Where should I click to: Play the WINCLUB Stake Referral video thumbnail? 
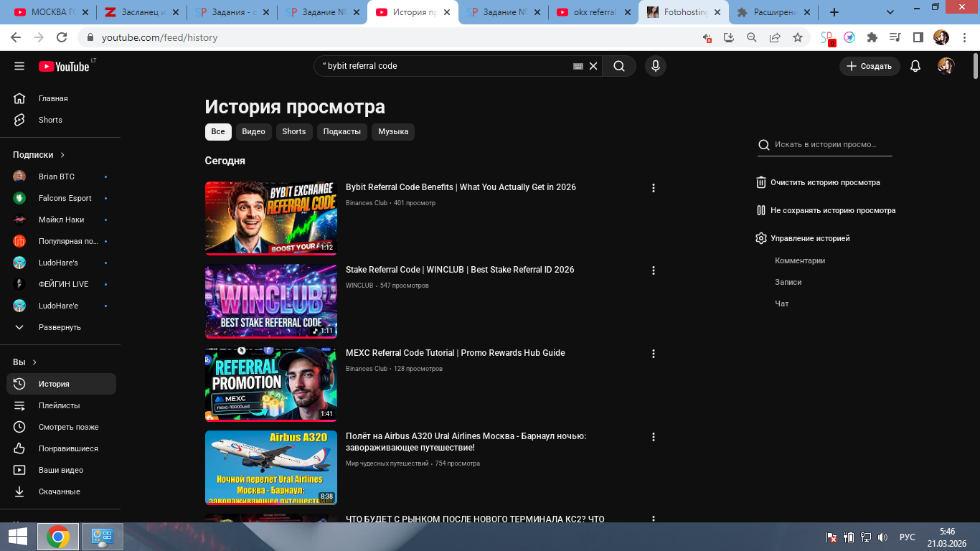point(270,301)
